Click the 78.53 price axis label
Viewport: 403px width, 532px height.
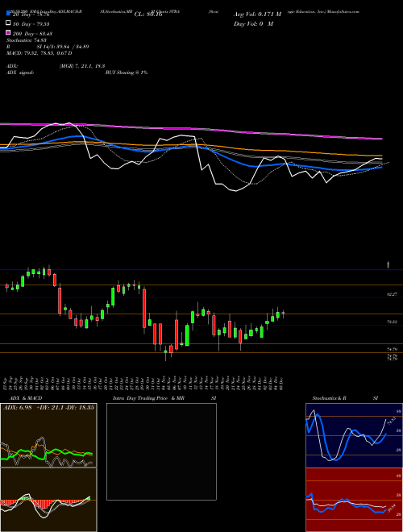point(393,322)
